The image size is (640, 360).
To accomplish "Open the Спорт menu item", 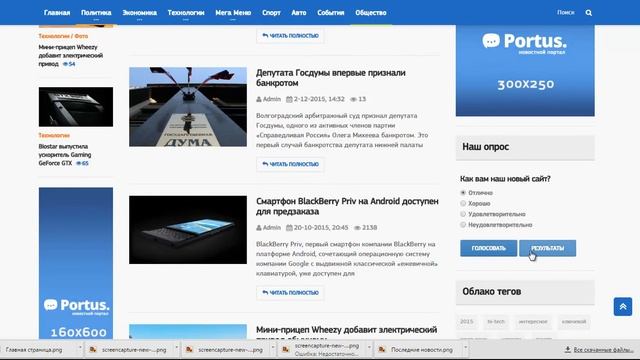I will pyautogui.click(x=271, y=13).
